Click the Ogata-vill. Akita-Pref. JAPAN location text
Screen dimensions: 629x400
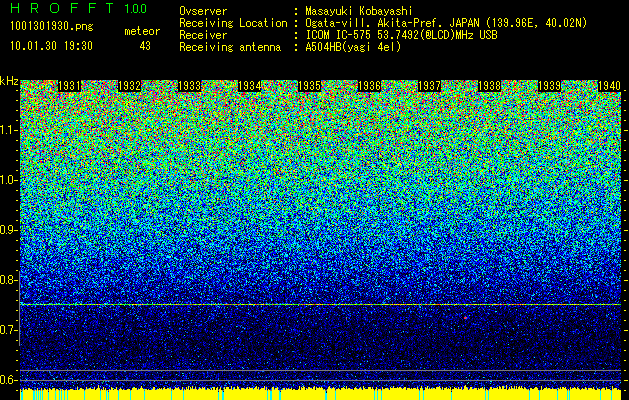[x=446, y=23]
